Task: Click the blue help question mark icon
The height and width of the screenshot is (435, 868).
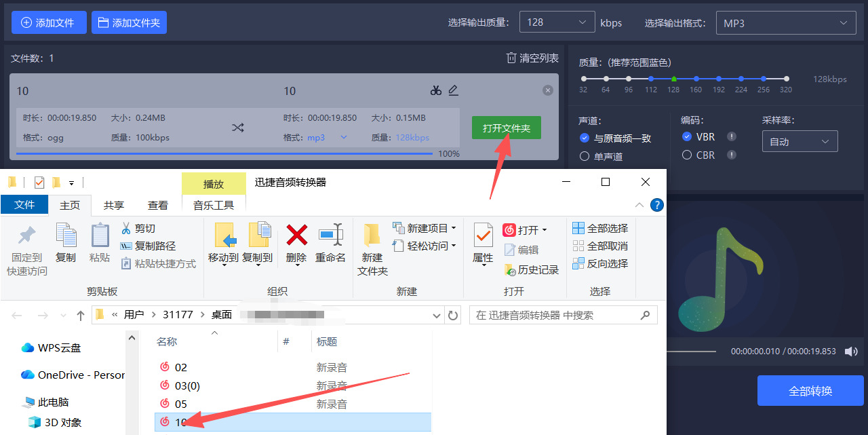Action: [x=656, y=204]
